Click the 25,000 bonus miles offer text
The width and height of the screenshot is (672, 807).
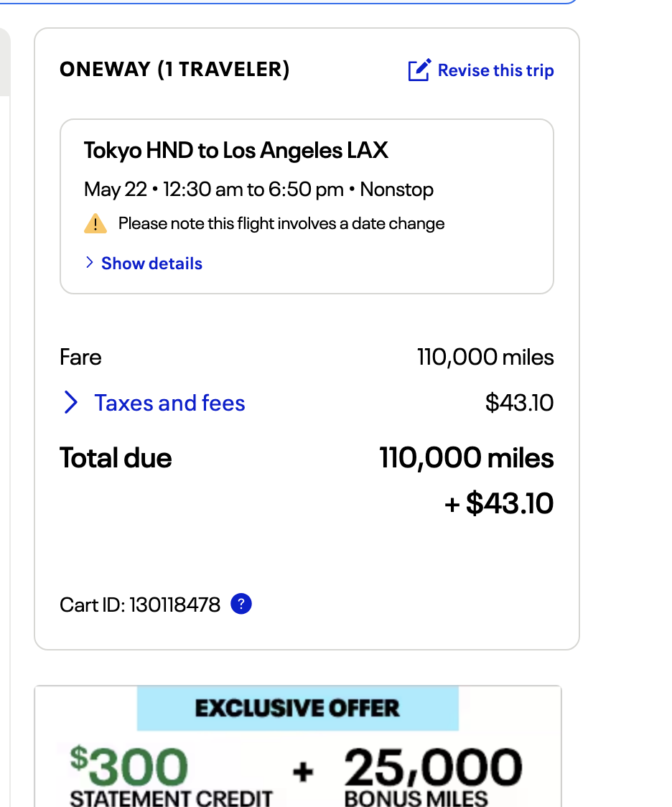[433, 770]
